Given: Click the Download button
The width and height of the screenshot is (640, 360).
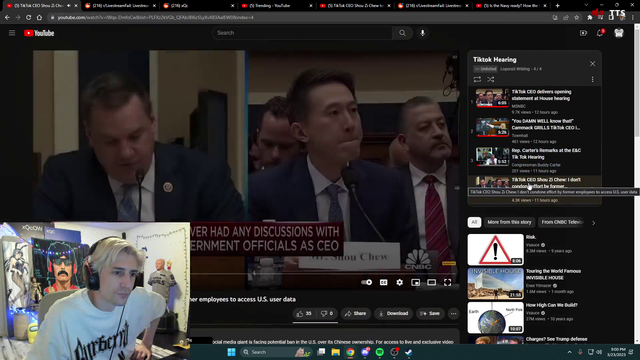Looking at the screenshot, I should [x=393, y=313].
